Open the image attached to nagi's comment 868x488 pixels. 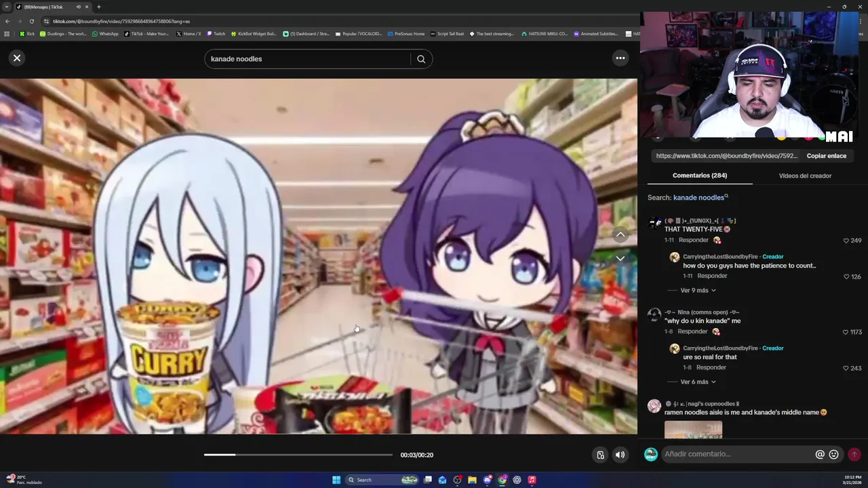click(693, 430)
